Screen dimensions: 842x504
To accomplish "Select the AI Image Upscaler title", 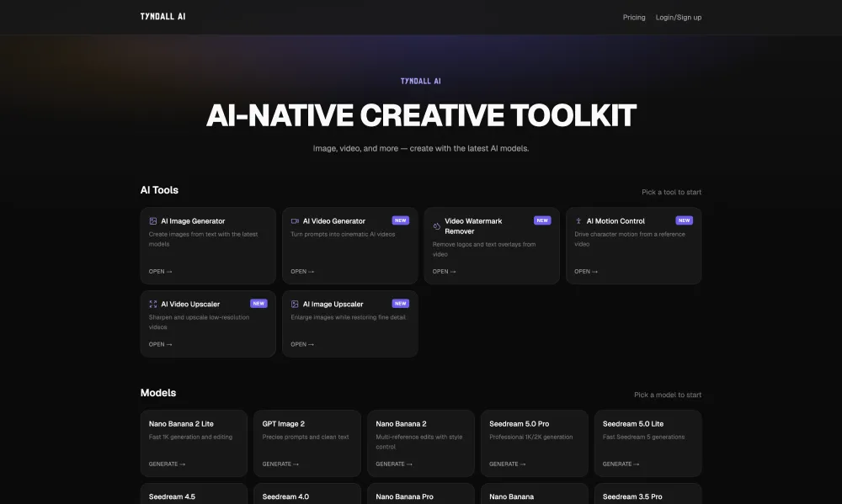I will coord(333,305).
